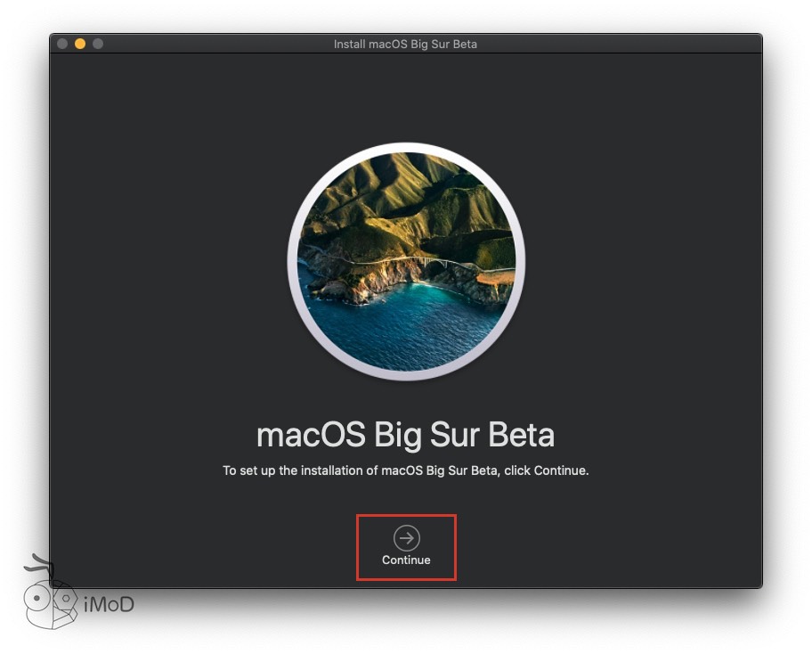Click the setup instruction text line
Screen dimensions: 812x654
pyautogui.click(x=405, y=470)
